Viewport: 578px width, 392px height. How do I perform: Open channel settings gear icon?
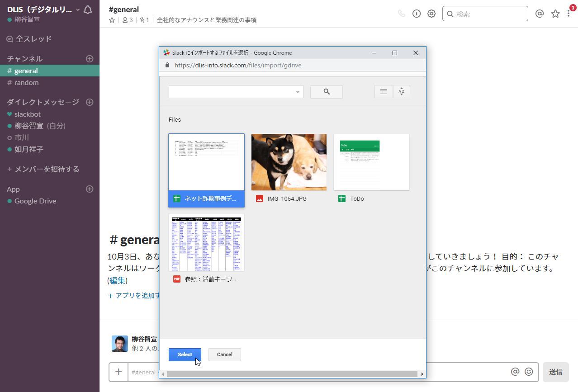[431, 14]
